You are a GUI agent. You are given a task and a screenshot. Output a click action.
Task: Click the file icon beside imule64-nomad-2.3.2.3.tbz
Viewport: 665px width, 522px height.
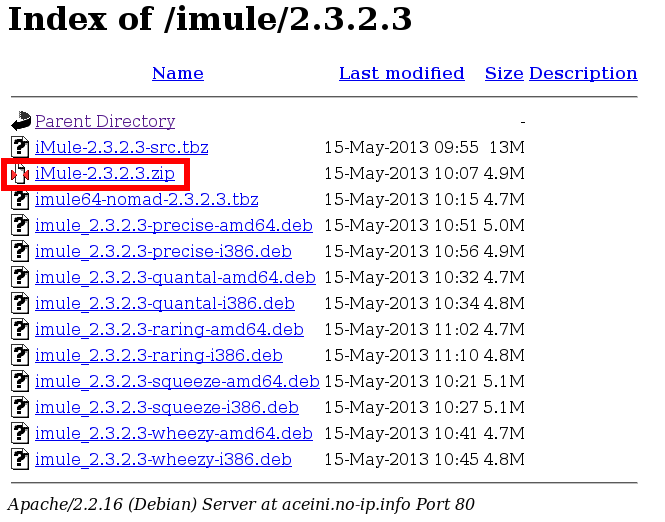pyautogui.click(x=21, y=200)
